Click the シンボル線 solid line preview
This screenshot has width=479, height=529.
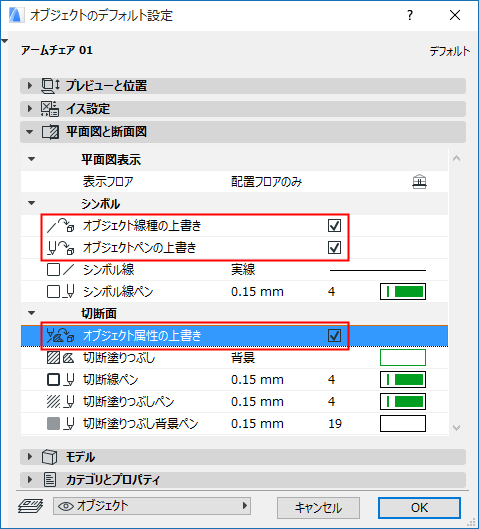coord(378,270)
